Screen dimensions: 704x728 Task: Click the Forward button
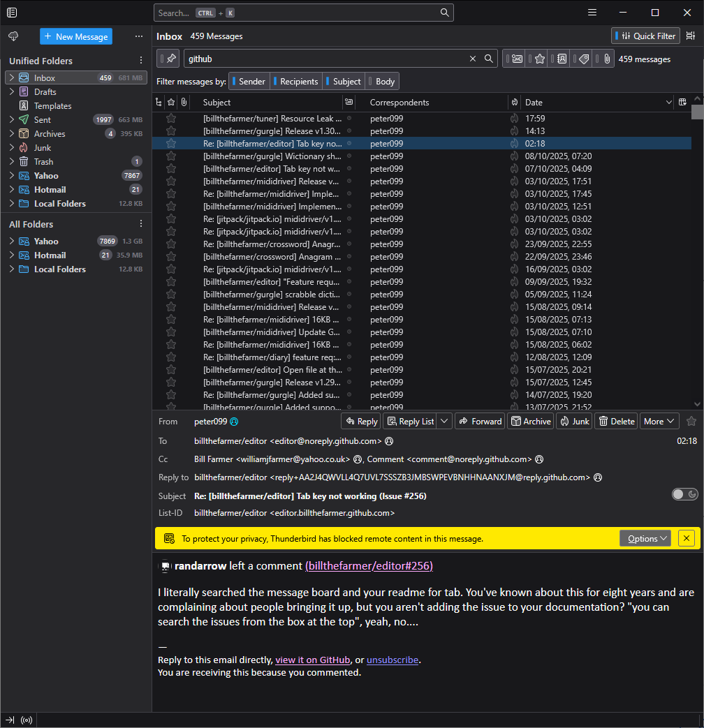click(x=480, y=421)
